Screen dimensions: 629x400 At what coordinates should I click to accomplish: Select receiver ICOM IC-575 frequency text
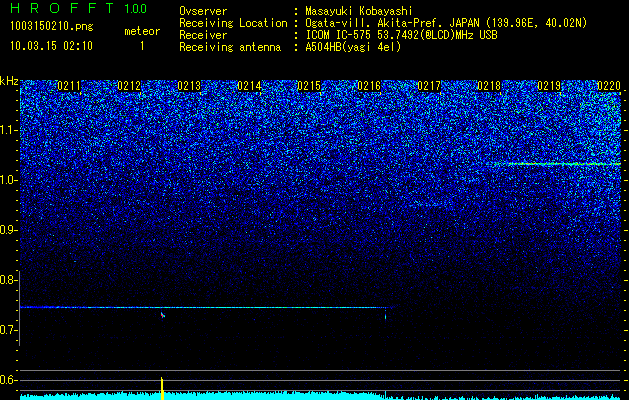[x=401, y=35]
